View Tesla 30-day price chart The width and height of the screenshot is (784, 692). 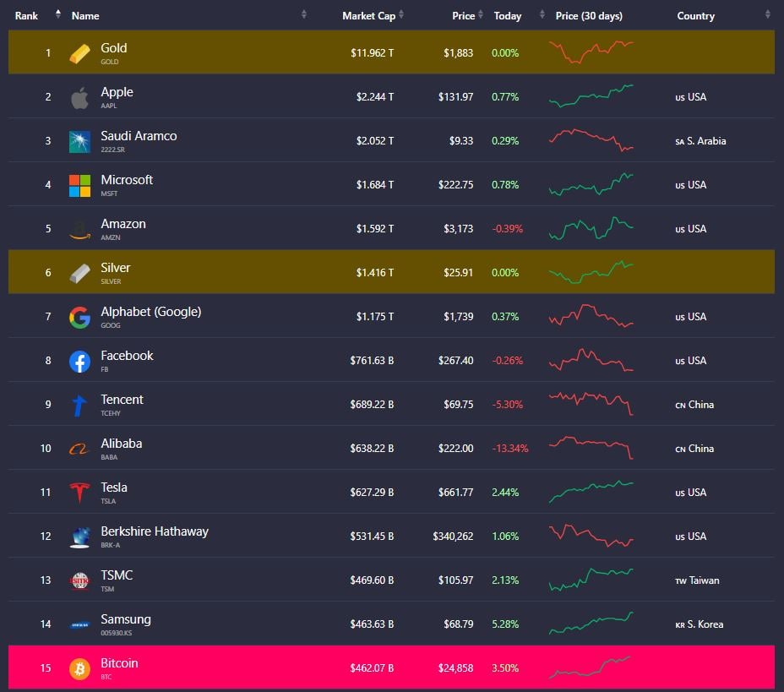[591, 492]
